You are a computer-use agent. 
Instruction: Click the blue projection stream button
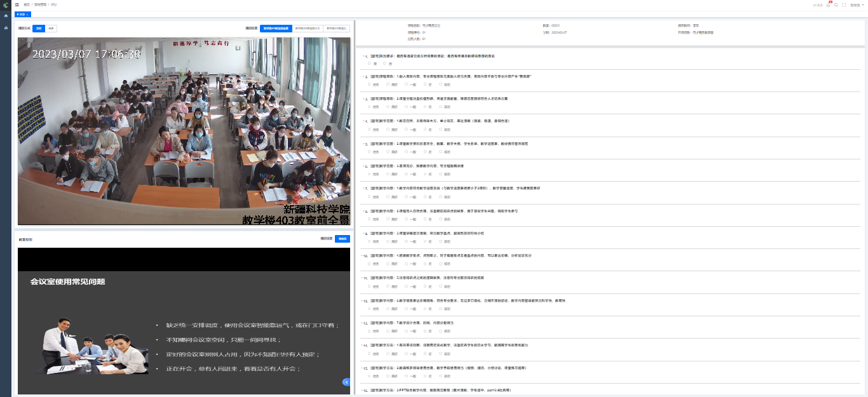click(x=342, y=239)
